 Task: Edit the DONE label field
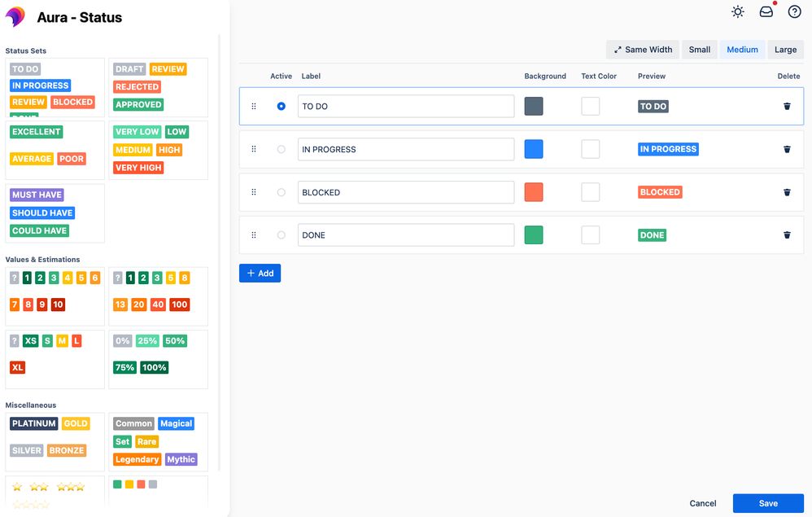[406, 235]
